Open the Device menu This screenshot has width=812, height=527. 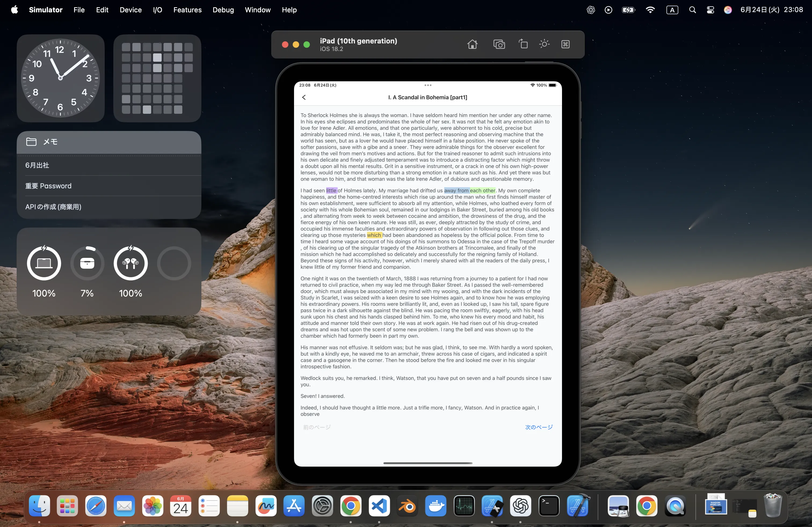click(130, 10)
